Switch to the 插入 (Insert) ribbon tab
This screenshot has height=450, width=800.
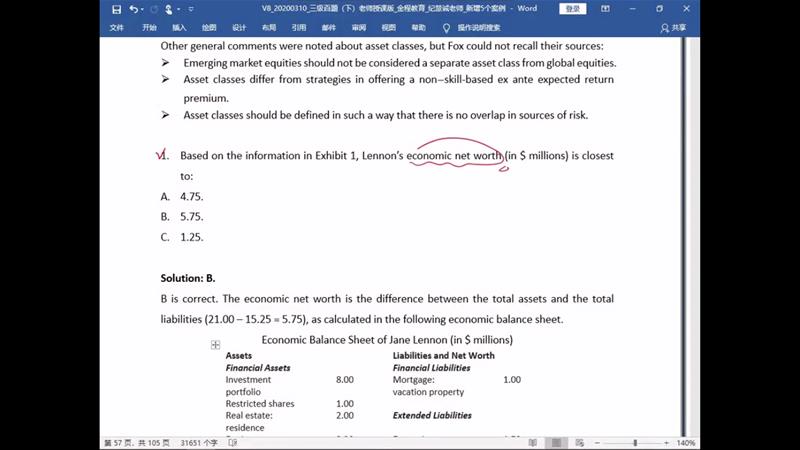[179, 28]
